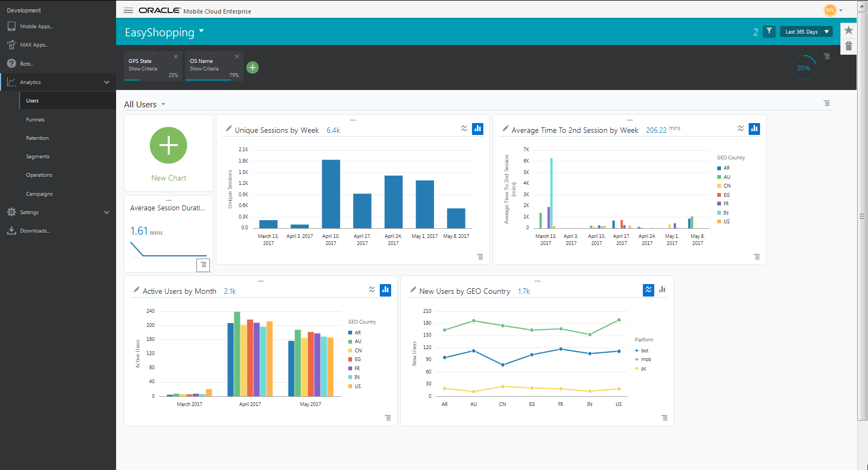Viewport: 868px width, 470px height.
Task: Switch Average Time chart to line view
Action: (x=741, y=128)
